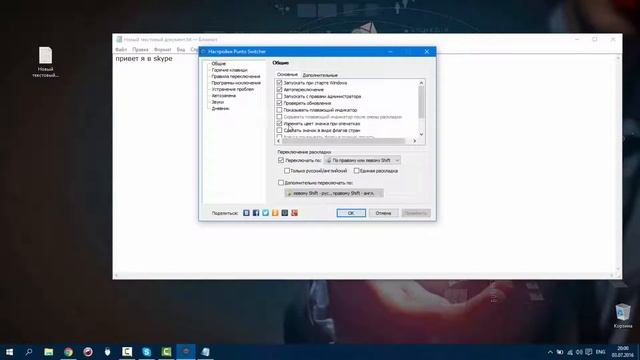
Task: Switch to Notepad taskbar button
Action: pos(205,352)
